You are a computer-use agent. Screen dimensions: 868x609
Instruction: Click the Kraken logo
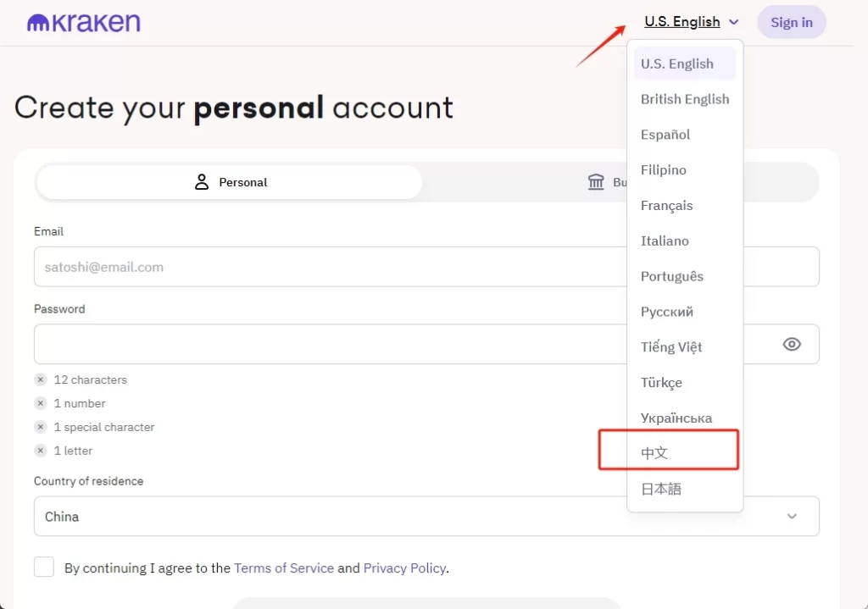coord(84,23)
